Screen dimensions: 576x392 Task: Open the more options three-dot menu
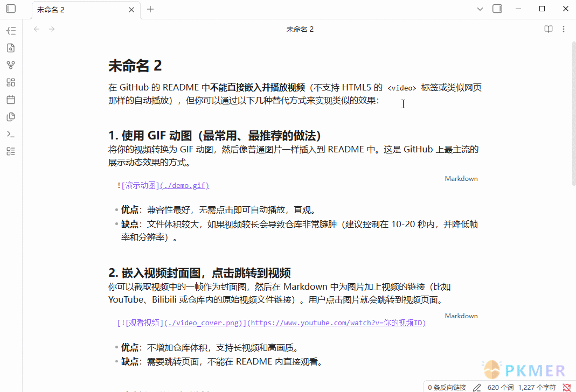click(x=564, y=29)
